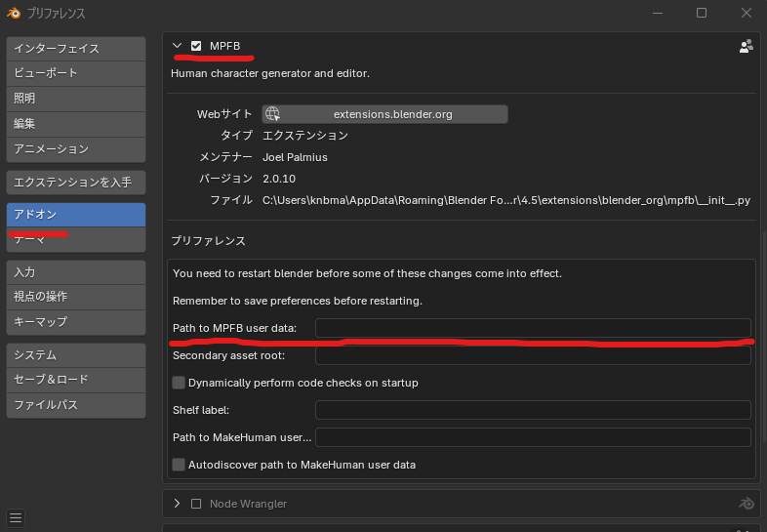Click the MPFB file path text
Viewport: 767px width, 532px height.
(506, 200)
